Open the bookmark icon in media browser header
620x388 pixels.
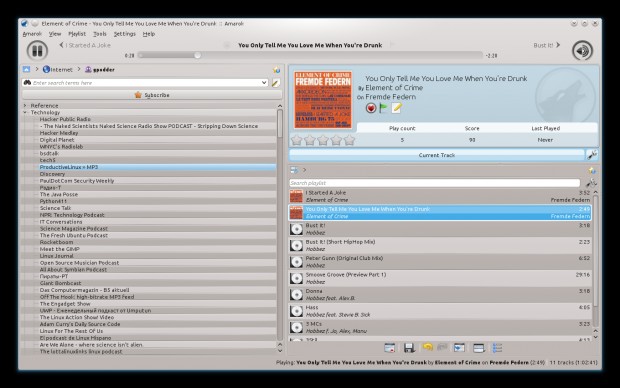276,70
